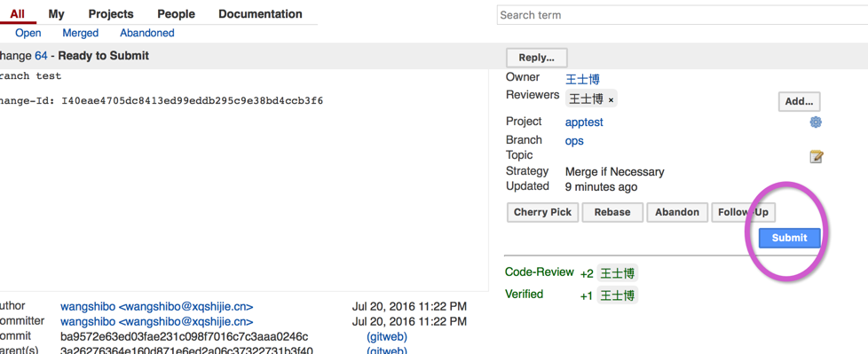Click the Follow-Up button
The height and width of the screenshot is (354, 868).
(x=743, y=212)
